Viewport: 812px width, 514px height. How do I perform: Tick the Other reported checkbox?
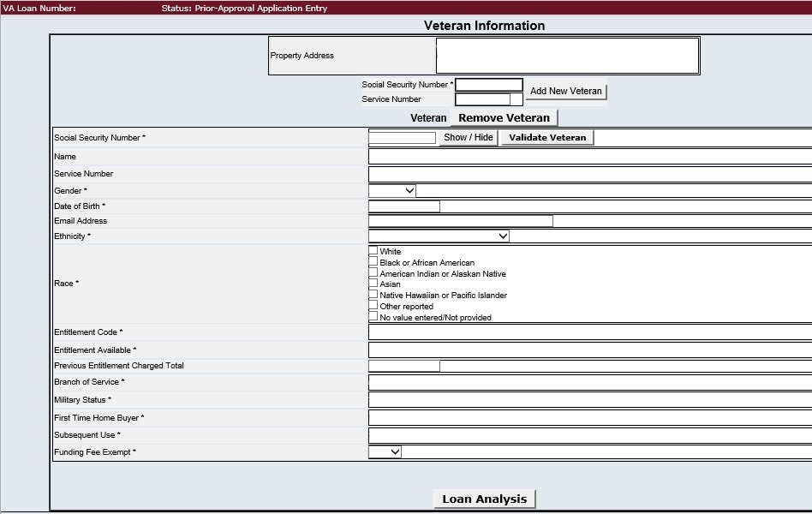point(373,306)
